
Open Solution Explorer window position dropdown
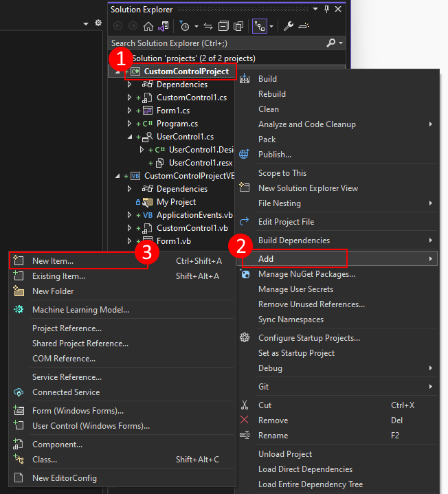315,10
